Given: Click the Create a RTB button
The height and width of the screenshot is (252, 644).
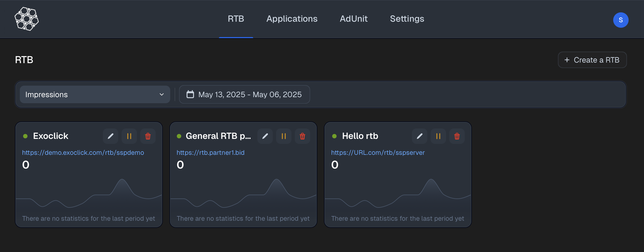Looking at the screenshot, I should pos(592,60).
